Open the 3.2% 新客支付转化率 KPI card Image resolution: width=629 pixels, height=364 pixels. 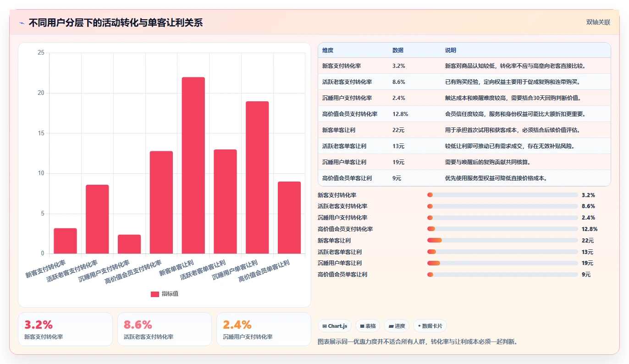65,329
